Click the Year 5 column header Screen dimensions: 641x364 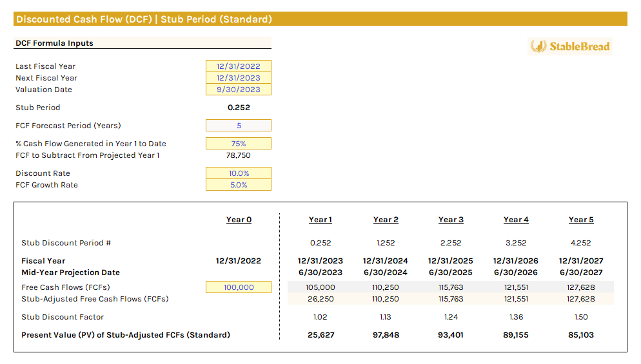pyautogui.click(x=581, y=220)
